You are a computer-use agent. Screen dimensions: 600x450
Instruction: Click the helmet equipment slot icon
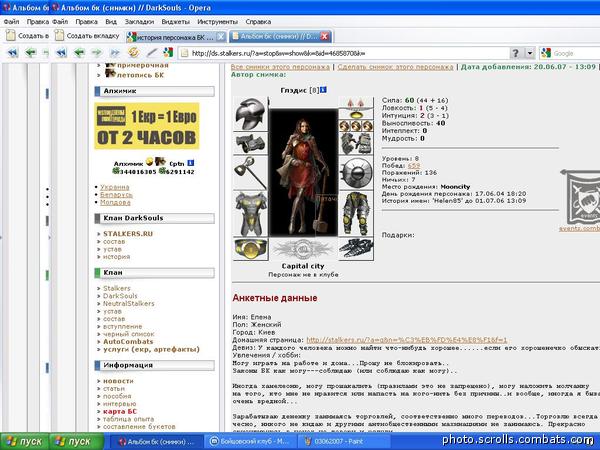pyautogui.click(x=251, y=114)
